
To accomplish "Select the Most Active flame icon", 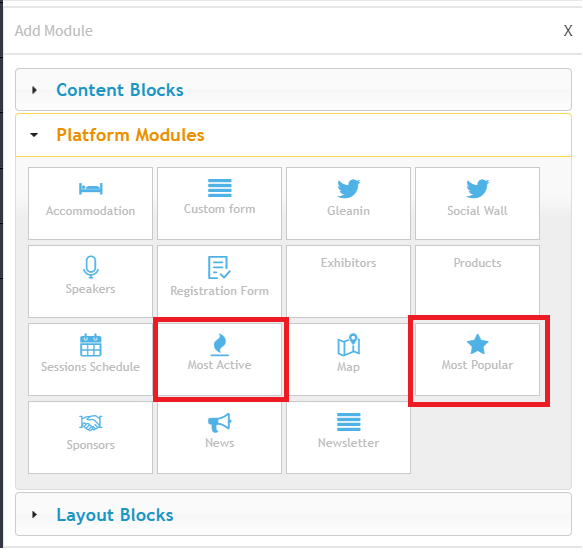I will click(x=219, y=344).
